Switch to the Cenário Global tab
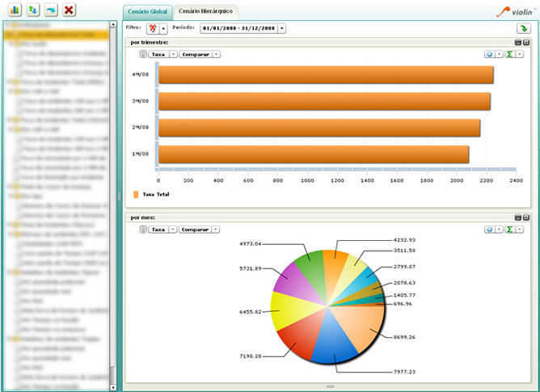This screenshot has height=392, width=540. coord(147,11)
